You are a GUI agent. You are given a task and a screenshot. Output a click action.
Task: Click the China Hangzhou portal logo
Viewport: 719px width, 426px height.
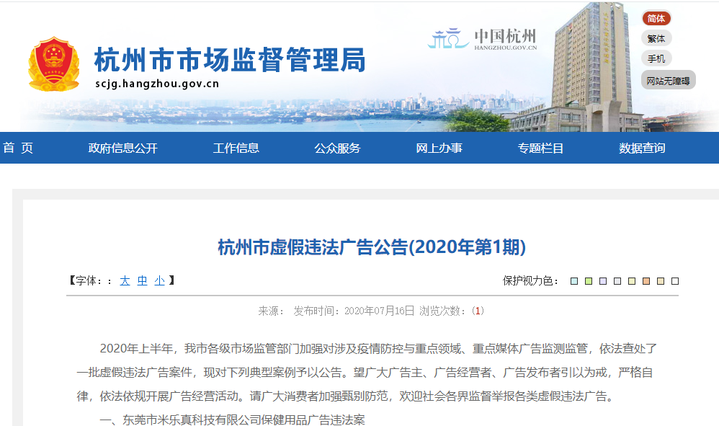[484, 38]
